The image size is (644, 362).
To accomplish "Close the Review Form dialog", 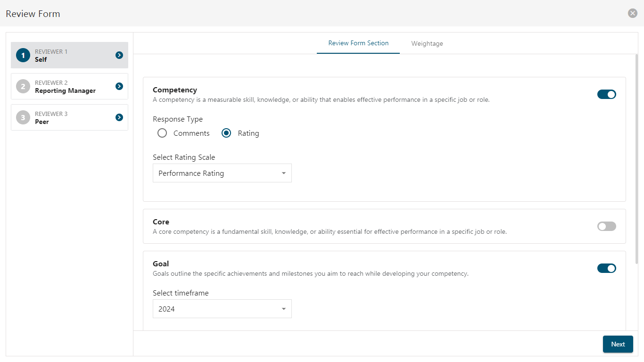I will tap(633, 13).
